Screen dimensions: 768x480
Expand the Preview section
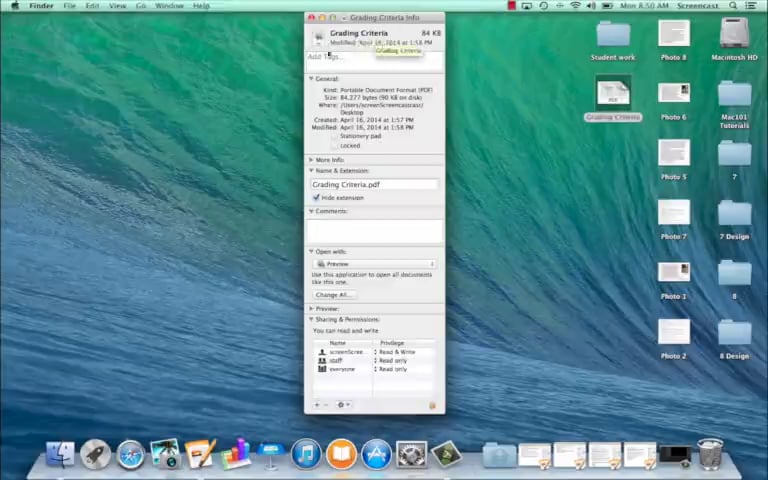tap(311, 309)
